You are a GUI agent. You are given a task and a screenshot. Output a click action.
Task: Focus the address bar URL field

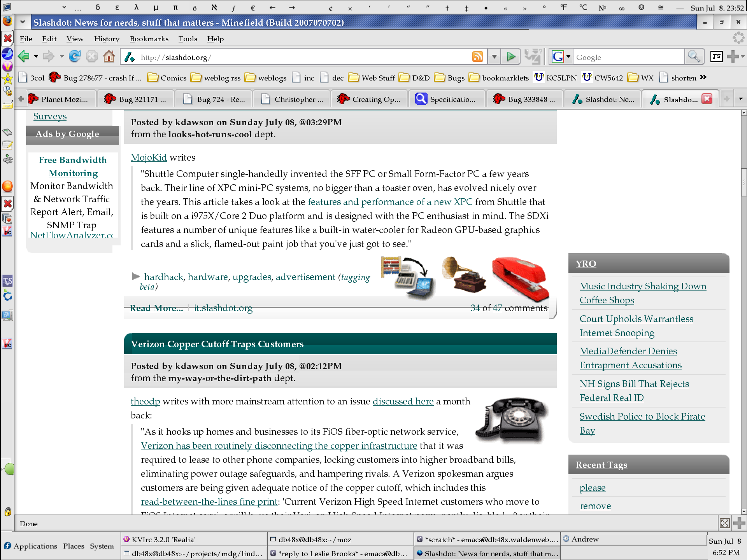pyautogui.click(x=303, y=57)
